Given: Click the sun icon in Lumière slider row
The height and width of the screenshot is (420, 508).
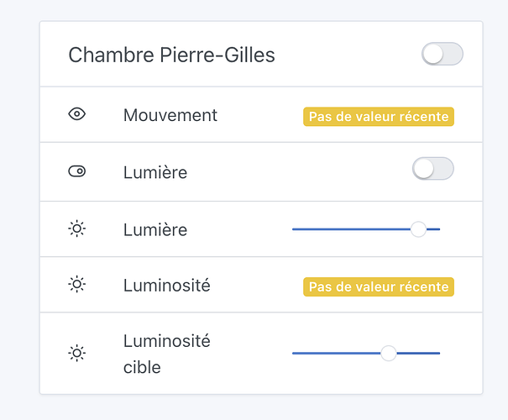Looking at the screenshot, I should pyautogui.click(x=77, y=228).
